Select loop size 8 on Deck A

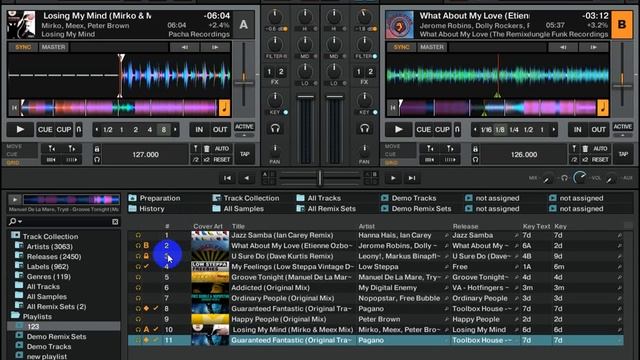coord(164,130)
